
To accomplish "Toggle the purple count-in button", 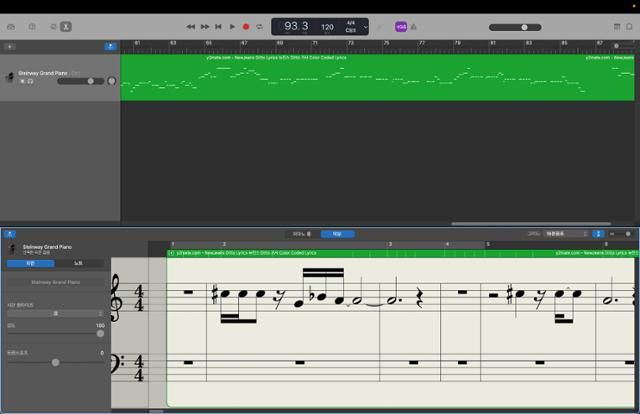I will (401, 27).
